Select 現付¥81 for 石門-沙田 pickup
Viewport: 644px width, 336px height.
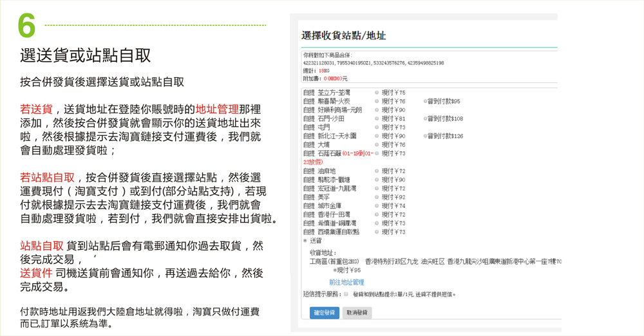tap(377, 119)
